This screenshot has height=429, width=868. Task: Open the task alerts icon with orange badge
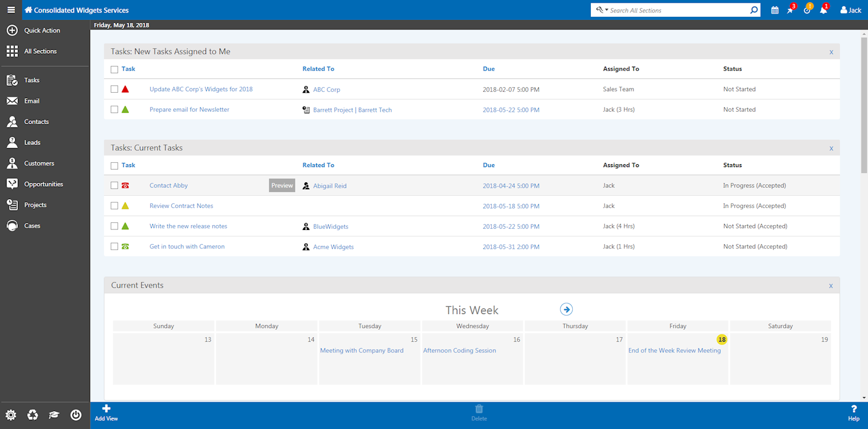tap(807, 10)
